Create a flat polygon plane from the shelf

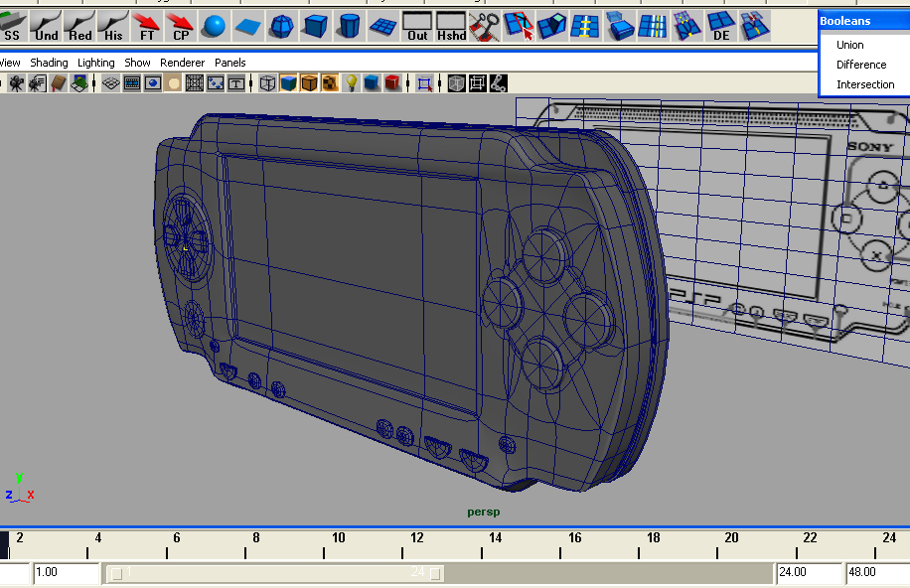coord(247,26)
